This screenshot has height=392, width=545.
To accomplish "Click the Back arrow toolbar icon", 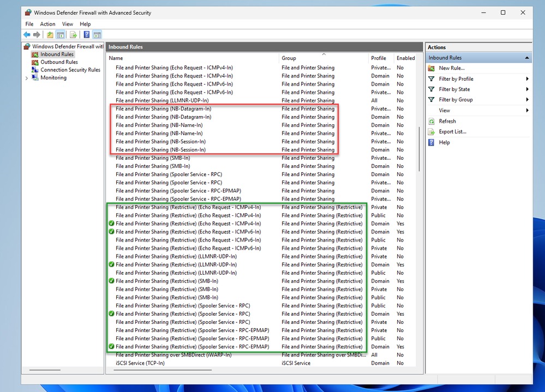I will (x=27, y=35).
